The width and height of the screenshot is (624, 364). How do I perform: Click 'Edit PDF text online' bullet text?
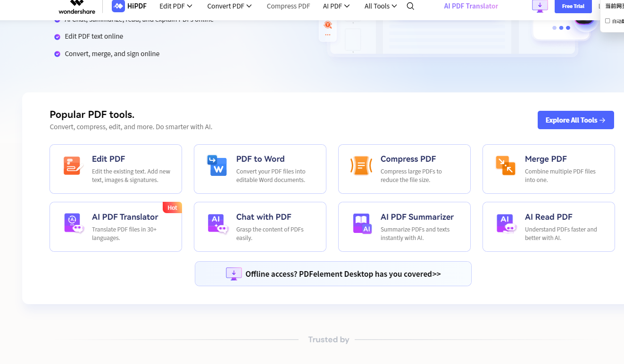click(94, 36)
